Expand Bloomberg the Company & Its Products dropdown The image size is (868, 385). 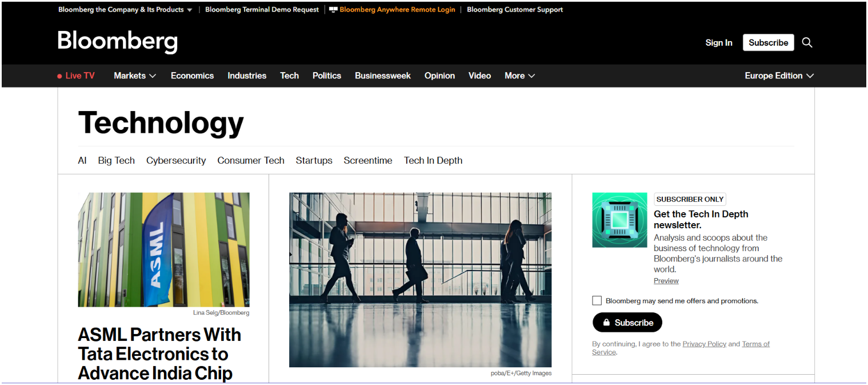[x=125, y=10]
